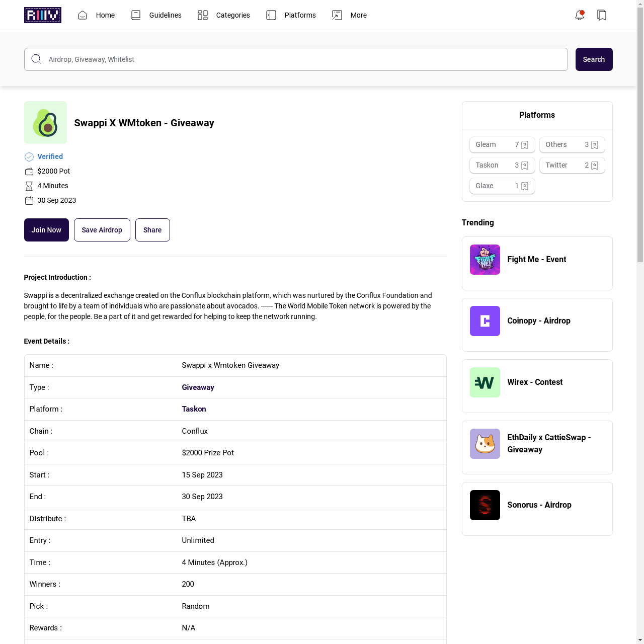This screenshot has height=644, width=644.
Task: Click the Swappi avocado logo
Action: (45, 123)
